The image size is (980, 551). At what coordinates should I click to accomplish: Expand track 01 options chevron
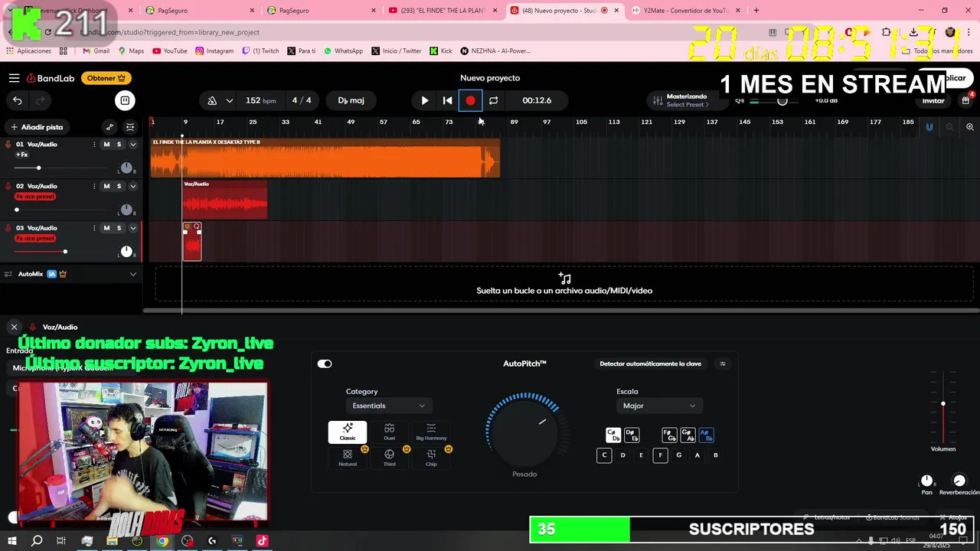(x=132, y=145)
